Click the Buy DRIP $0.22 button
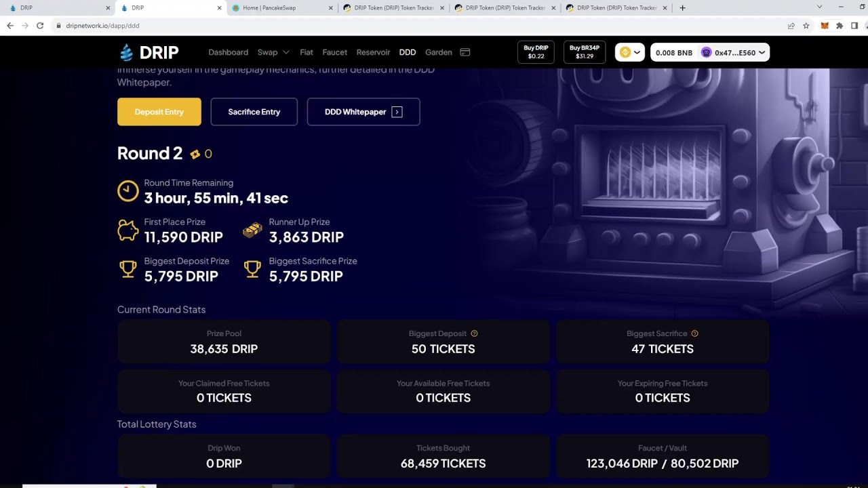This screenshot has width=868, height=488. (x=536, y=52)
